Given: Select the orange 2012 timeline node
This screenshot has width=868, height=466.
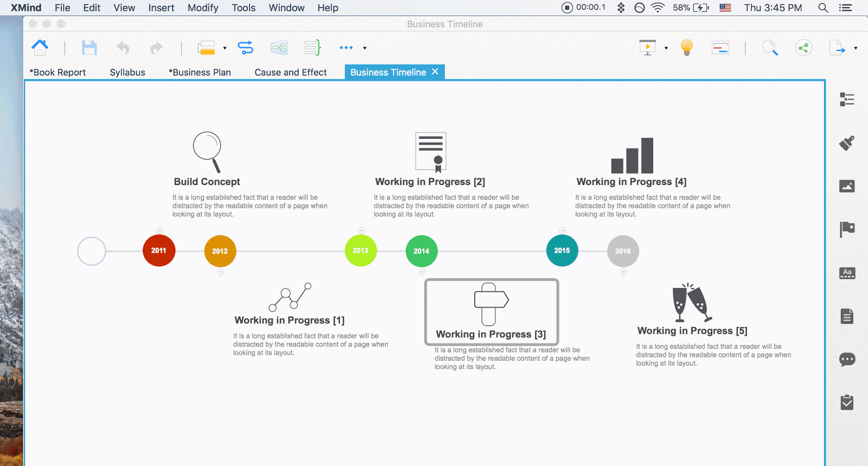Looking at the screenshot, I should click(x=220, y=251).
